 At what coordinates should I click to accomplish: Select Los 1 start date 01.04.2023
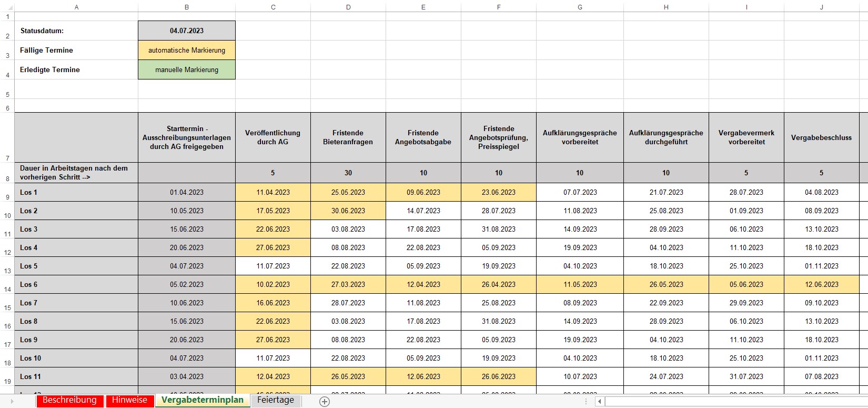click(186, 192)
